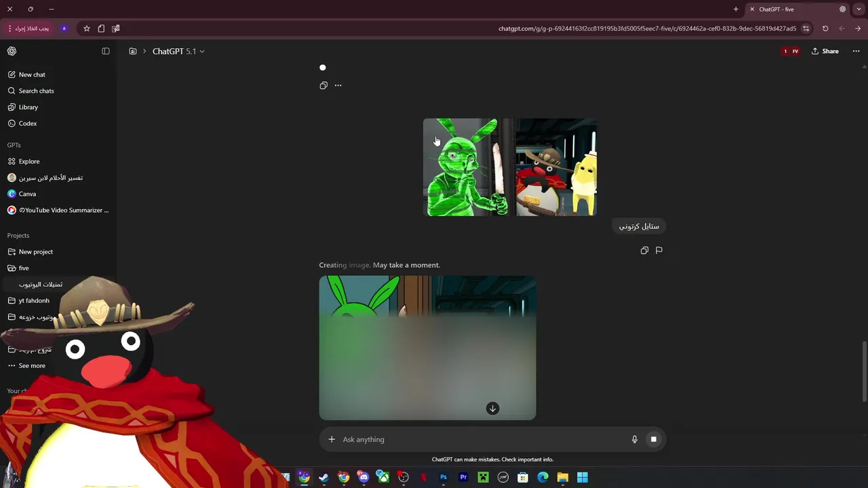
Task: Select the ChatGPT - five tab
Action: click(x=799, y=9)
